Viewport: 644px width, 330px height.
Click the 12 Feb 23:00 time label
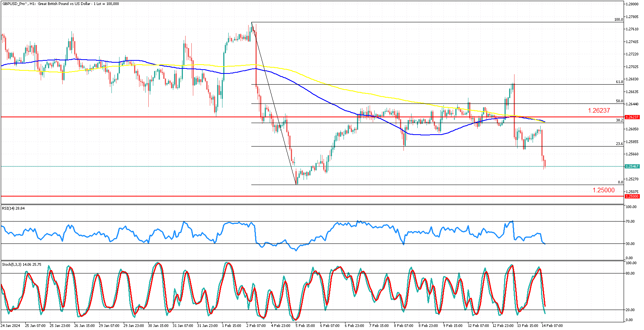pos(503,326)
